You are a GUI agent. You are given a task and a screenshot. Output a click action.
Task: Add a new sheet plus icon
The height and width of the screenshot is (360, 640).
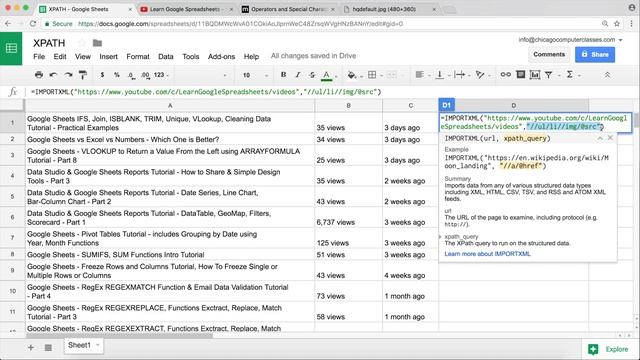(x=31, y=347)
